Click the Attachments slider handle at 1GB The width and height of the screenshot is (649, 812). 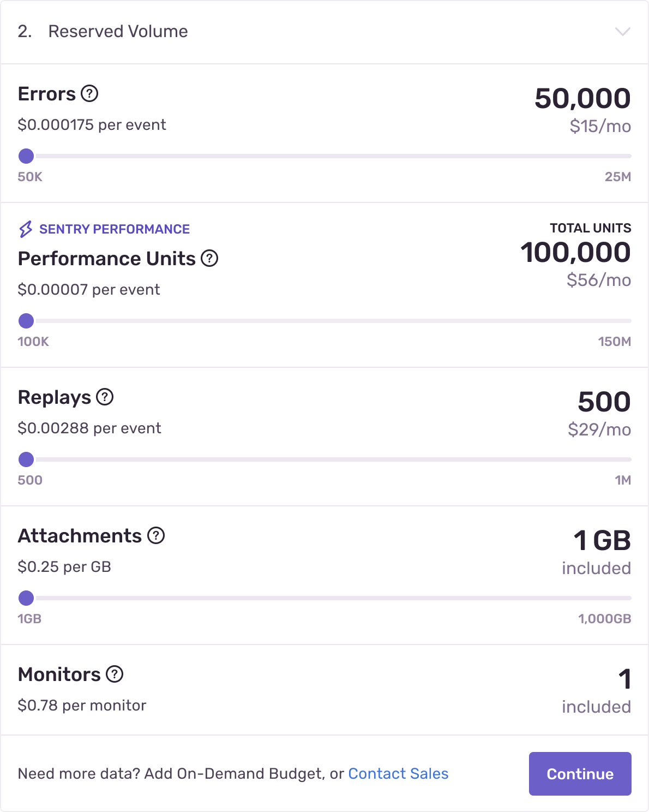pyautogui.click(x=26, y=598)
